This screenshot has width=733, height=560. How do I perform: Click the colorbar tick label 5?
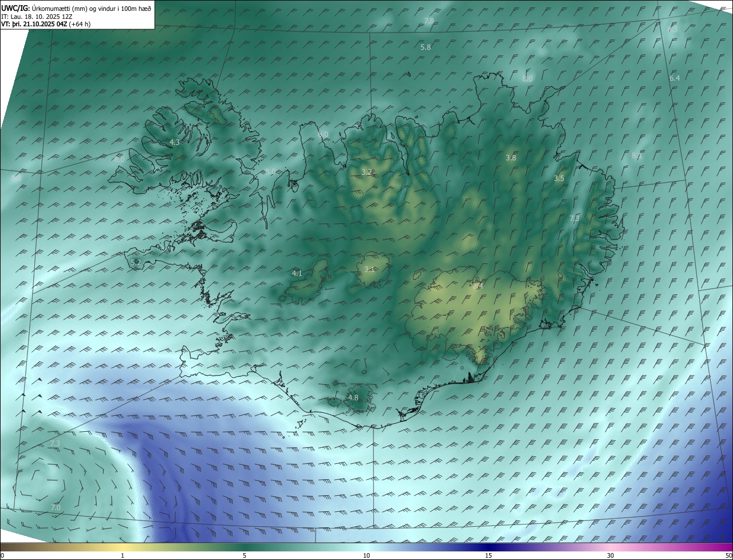tap(245, 555)
